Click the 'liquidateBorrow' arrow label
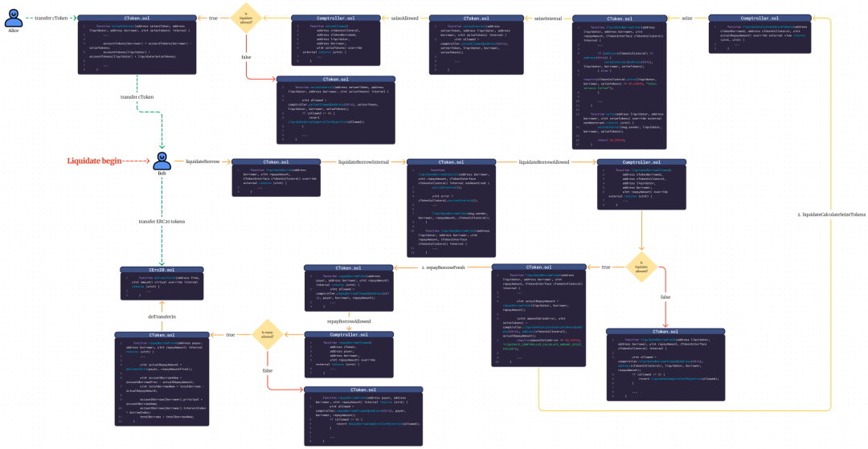The height and width of the screenshot is (449, 868). [202, 161]
